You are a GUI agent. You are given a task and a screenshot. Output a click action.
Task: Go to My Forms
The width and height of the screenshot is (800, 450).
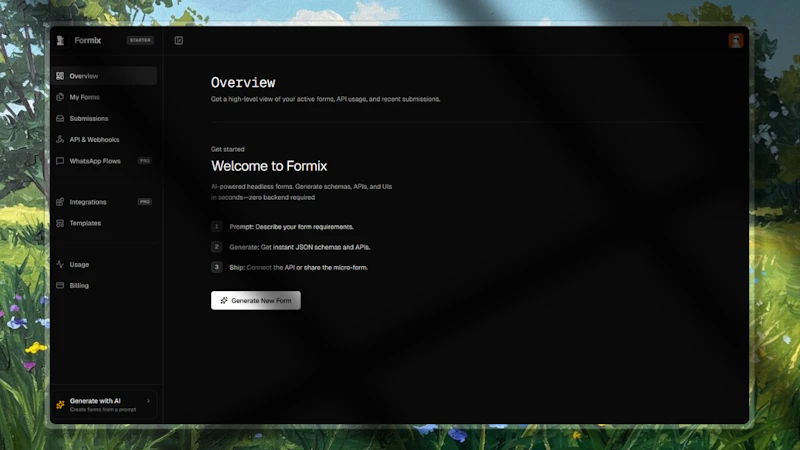(x=104, y=97)
